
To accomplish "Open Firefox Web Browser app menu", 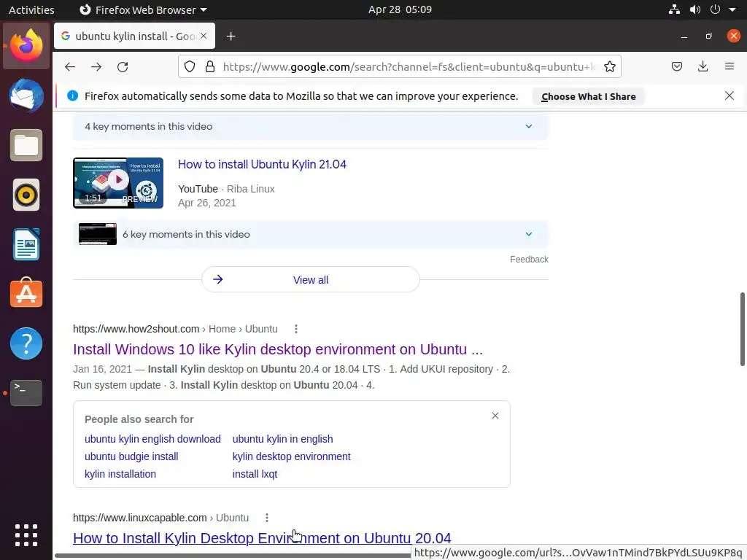I will tap(144, 9).
